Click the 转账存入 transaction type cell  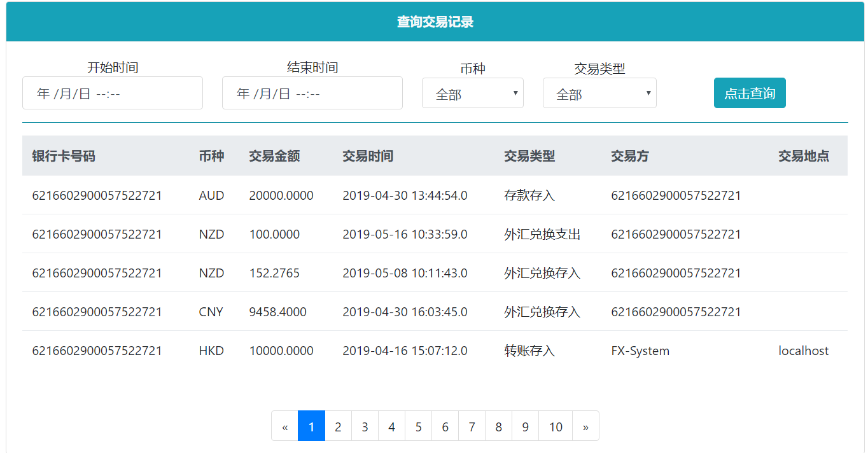pyautogui.click(x=529, y=351)
